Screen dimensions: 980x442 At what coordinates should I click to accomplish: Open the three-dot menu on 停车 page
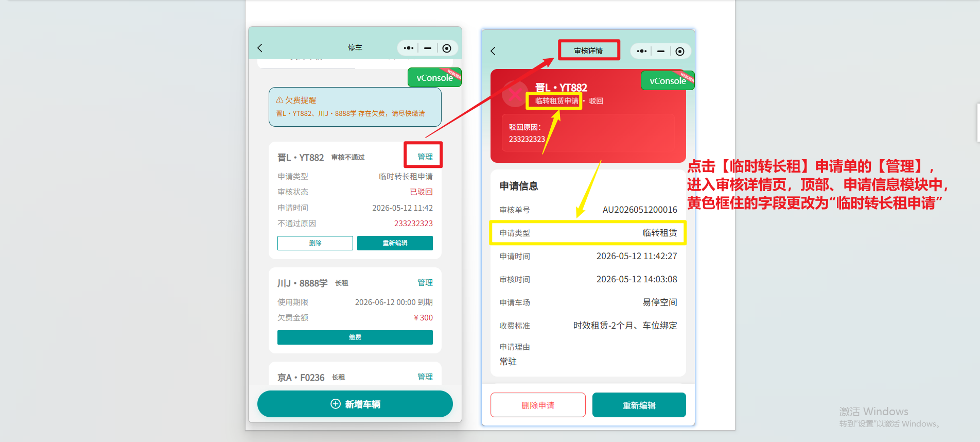tap(409, 48)
